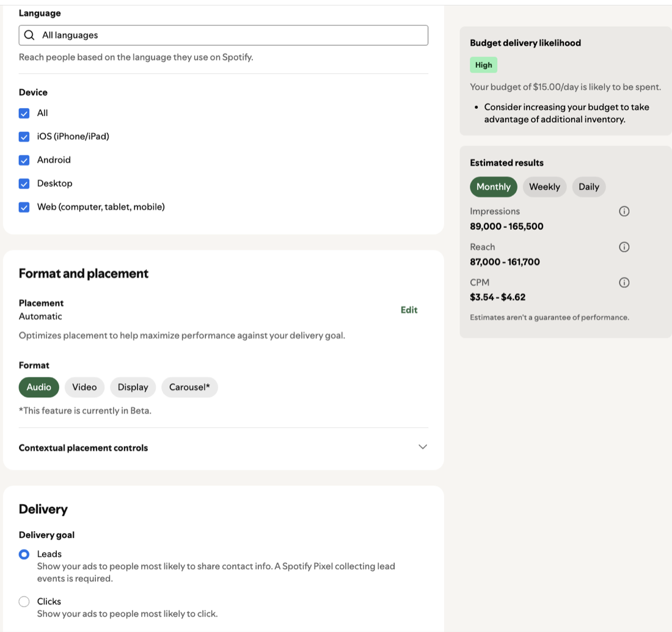Screen dimensions: 672x632
Task: Switch estimated results to Weekly
Action: 544,187
